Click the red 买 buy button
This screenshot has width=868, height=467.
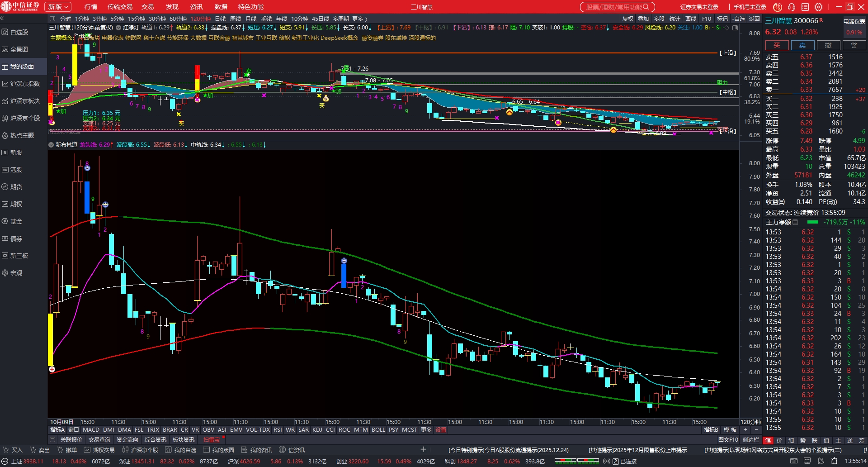tap(777, 45)
